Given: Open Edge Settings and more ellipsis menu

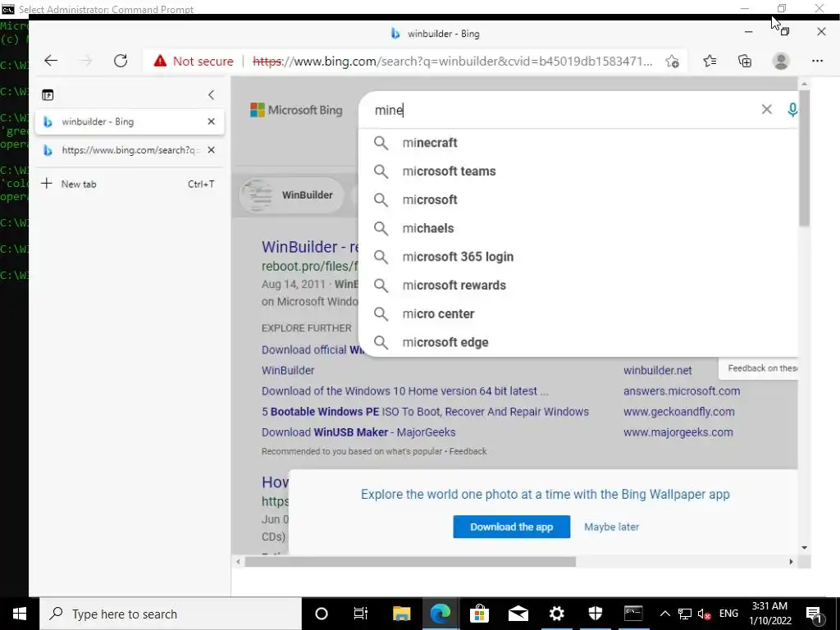Looking at the screenshot, I should 817,61.
